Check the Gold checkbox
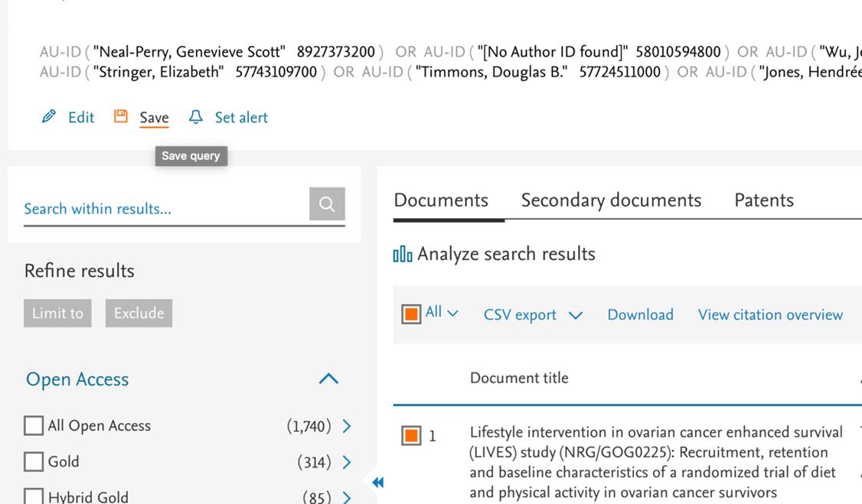This screenshot has width=862, height=504. click(34, 462)
